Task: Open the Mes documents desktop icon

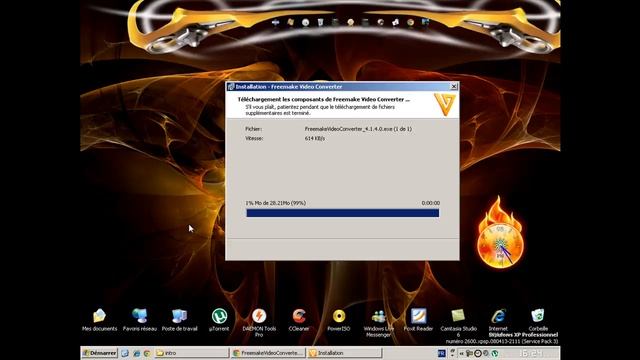Action: (99, 319)
